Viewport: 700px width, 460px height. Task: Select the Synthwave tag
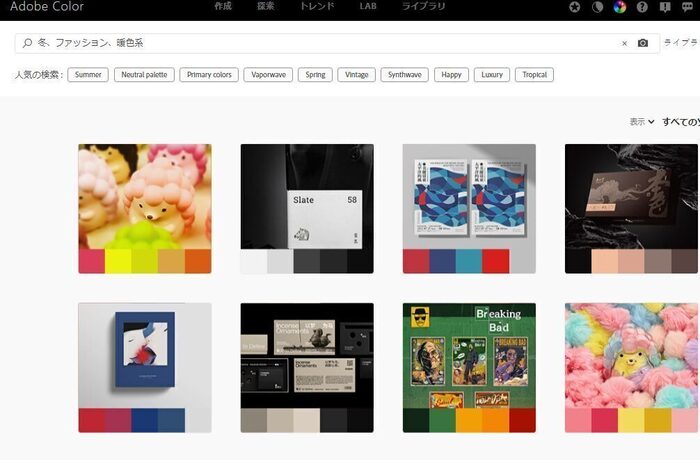(x=404, y=75)
